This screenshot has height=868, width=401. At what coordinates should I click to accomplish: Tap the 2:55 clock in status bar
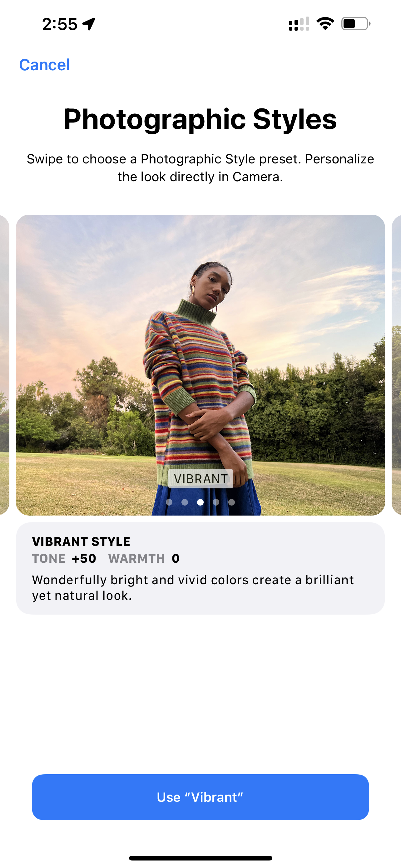tap(60, 24)
